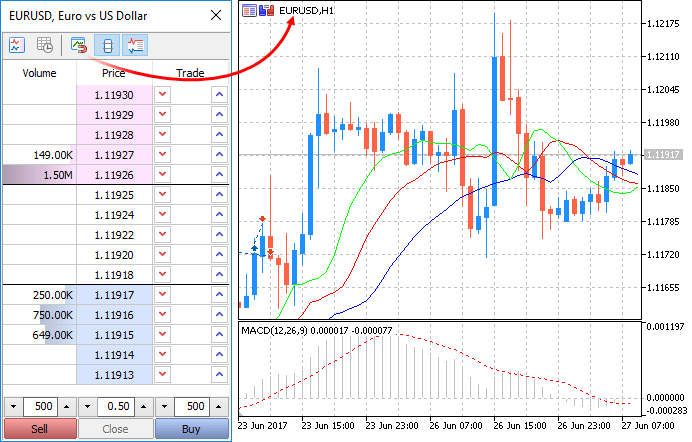Click the buy arrow at 1.11925
Screen dimensions: 692x442
pyautogui.click(x=219, y=194)
